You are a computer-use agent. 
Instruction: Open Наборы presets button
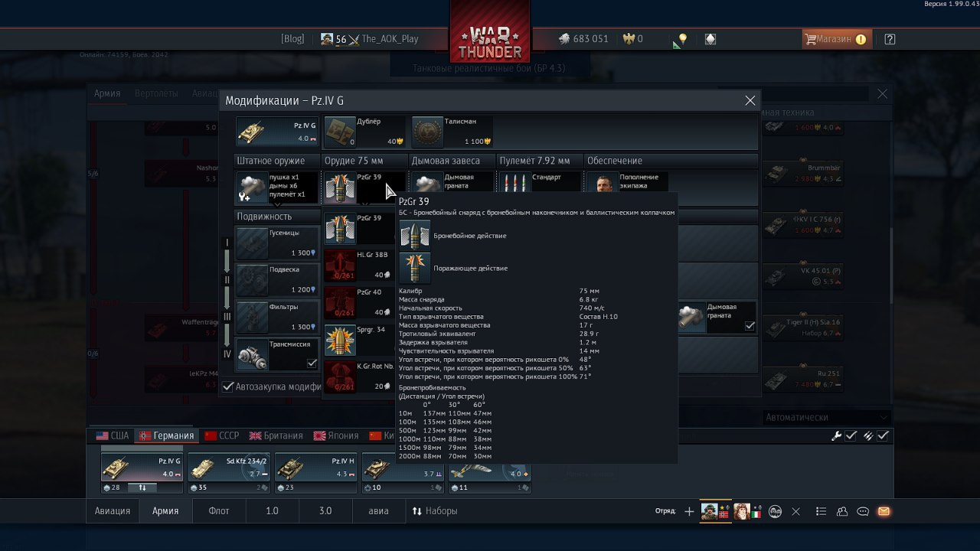435,511
